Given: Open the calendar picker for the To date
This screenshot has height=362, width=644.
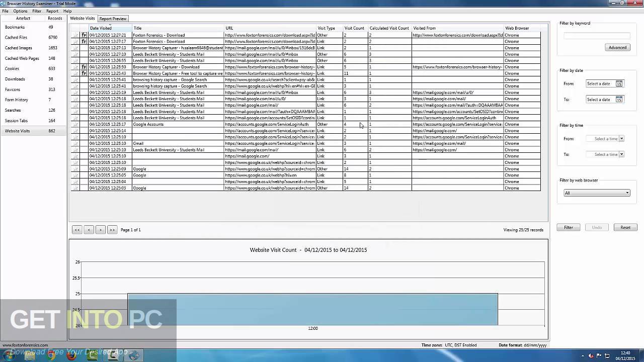Looking at the screenshot, I should pyautogui.click(x=619, y=99).
